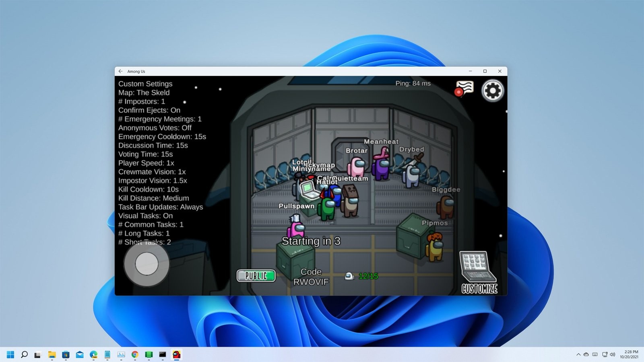Click Map: The Skeld setting line

(144, 93)
